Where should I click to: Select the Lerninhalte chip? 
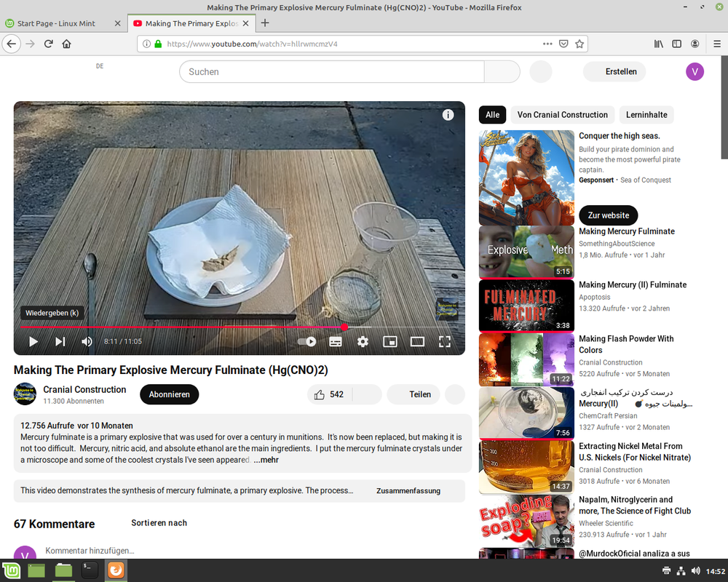[646, 115]
